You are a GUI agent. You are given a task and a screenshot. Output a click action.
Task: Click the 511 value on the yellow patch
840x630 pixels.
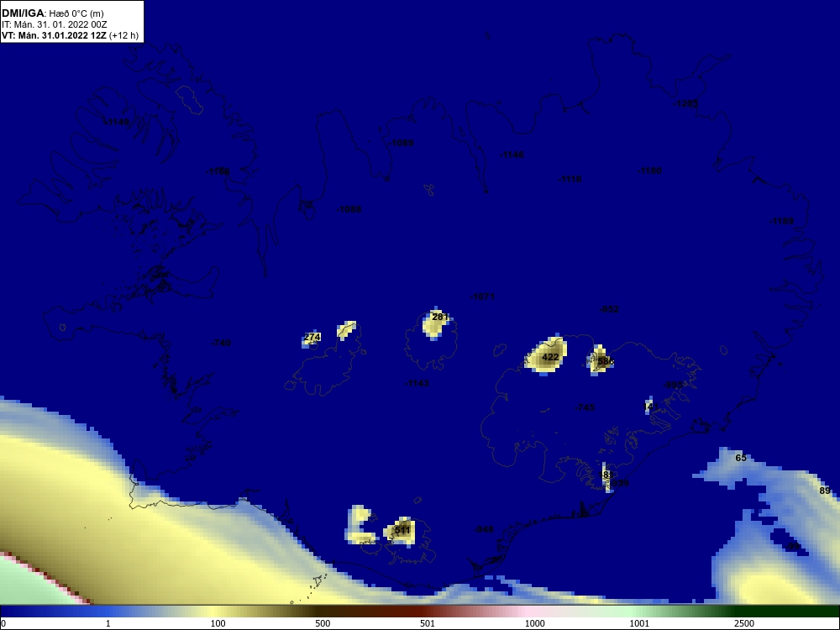point(402,530)
